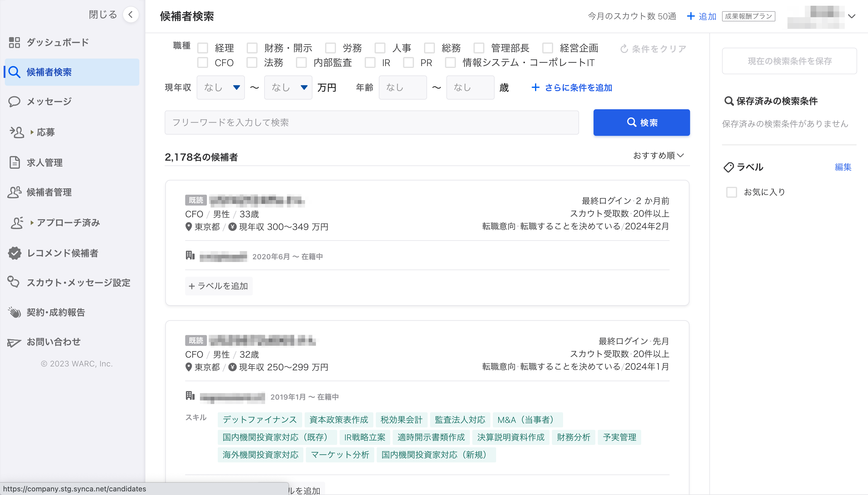Click the 候補者検索 magnifier icon in sidebar
Viewport: 868px width, 495px height.
pyautogui.click(x=14, y=72)
